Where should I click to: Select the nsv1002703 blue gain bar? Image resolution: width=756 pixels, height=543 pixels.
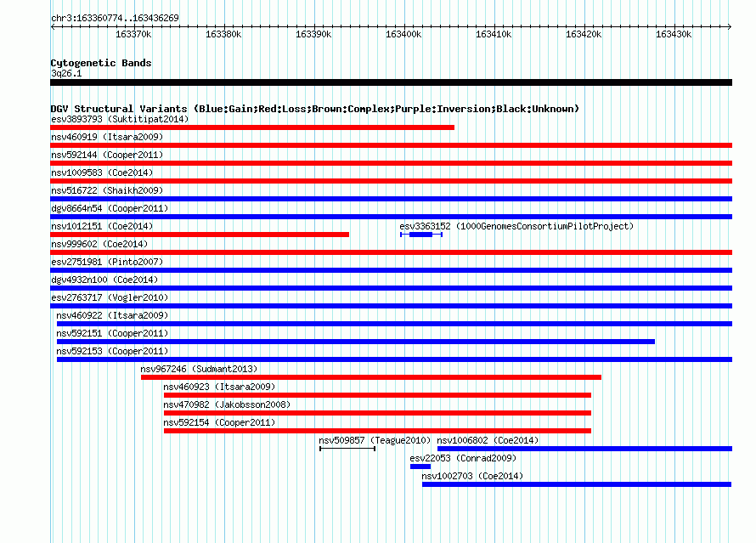point(577,484)
